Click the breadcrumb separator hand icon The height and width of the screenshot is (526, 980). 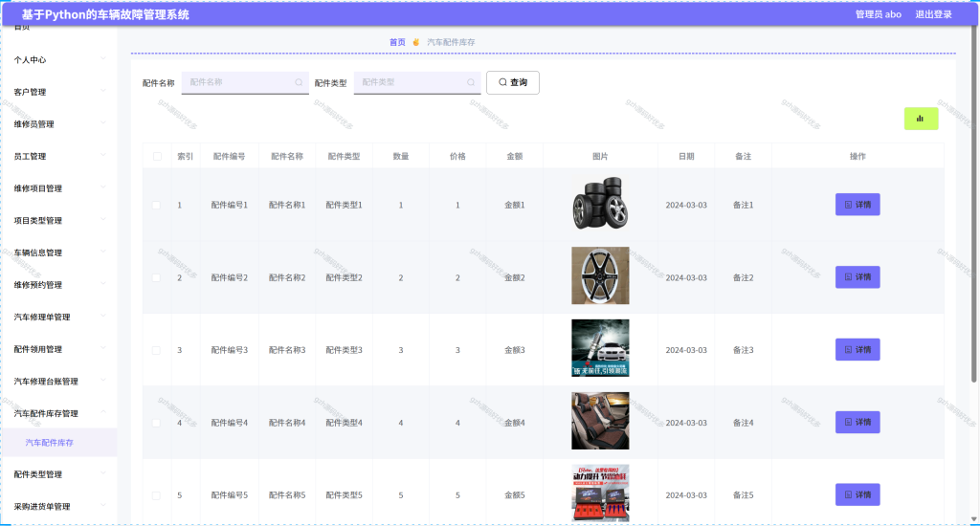coord(416,42)
